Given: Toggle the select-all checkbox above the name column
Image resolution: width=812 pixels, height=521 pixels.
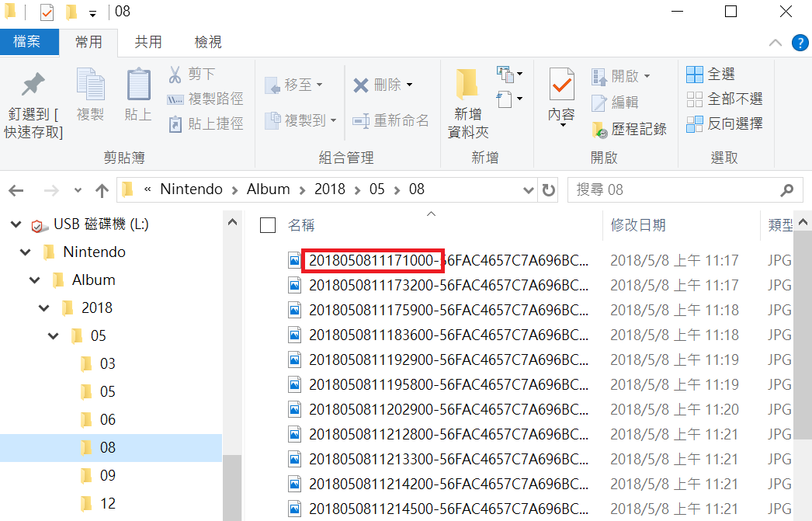Looking at the screenshot, I should (268, 224).
